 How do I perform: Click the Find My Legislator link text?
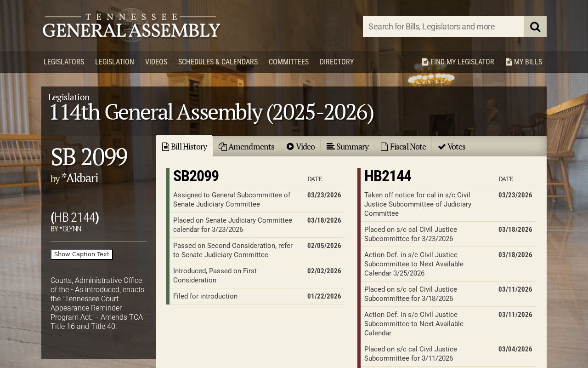click(x=462, y=62)
